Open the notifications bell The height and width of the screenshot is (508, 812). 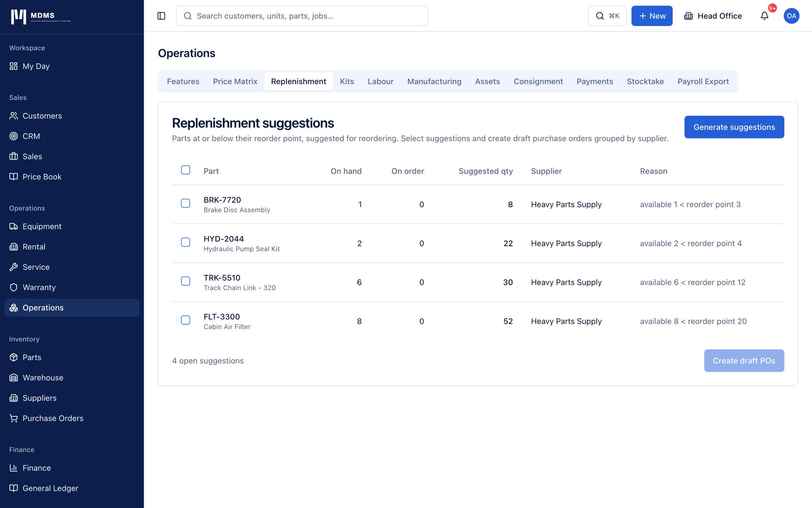click(x=764, y=16)
